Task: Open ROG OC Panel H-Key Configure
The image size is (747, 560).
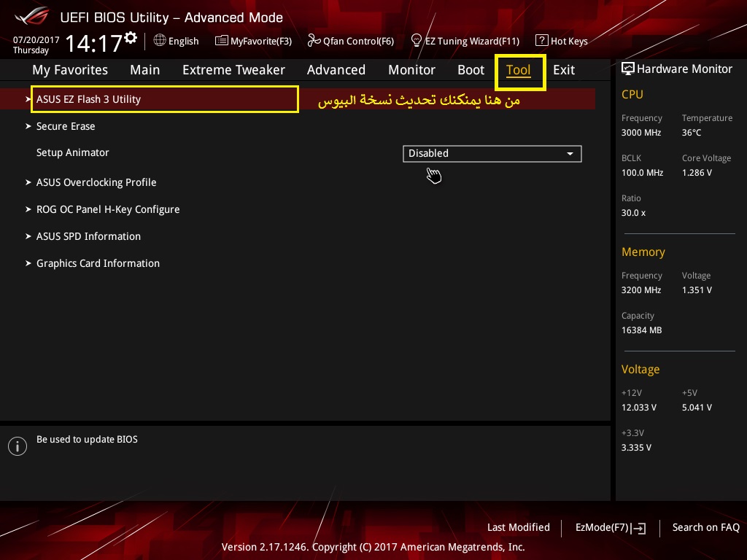Action: (x=108, y=209)
